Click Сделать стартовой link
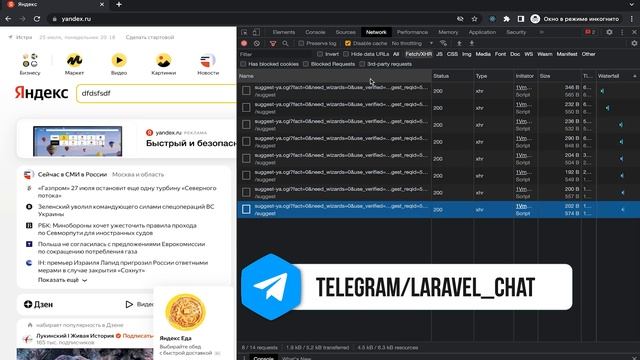The image size is (640, 360). coord(150,37)
